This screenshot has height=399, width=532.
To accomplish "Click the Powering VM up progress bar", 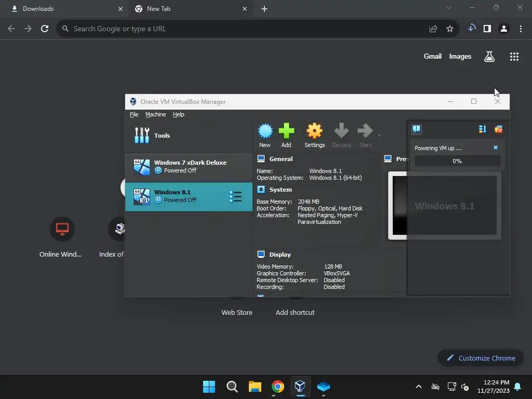I will click(457, 161).
